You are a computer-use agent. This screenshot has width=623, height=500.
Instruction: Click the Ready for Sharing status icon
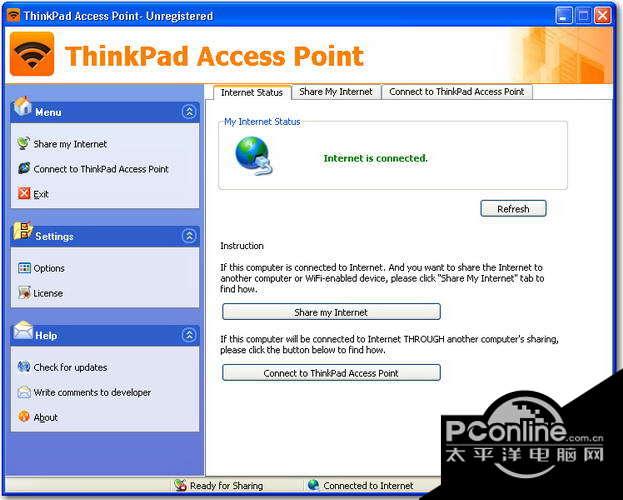pyautogui.click(x=180, y=485)
